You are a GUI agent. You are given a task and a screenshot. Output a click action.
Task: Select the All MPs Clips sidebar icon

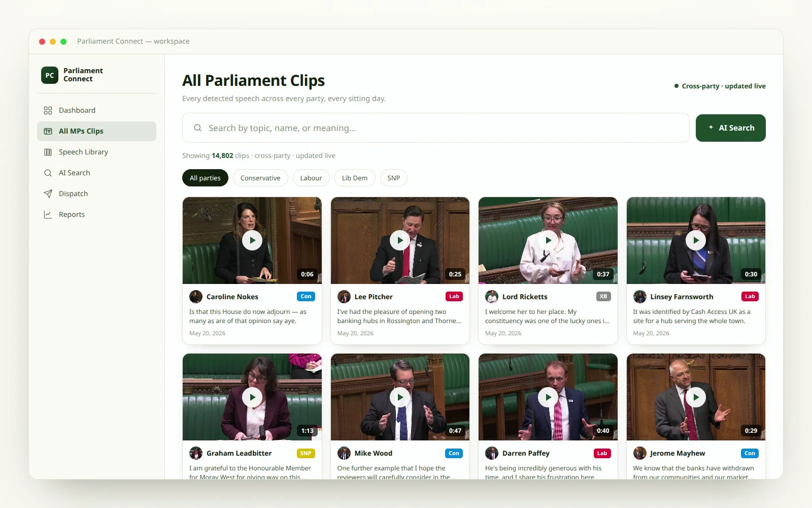[x=48, y=131]
